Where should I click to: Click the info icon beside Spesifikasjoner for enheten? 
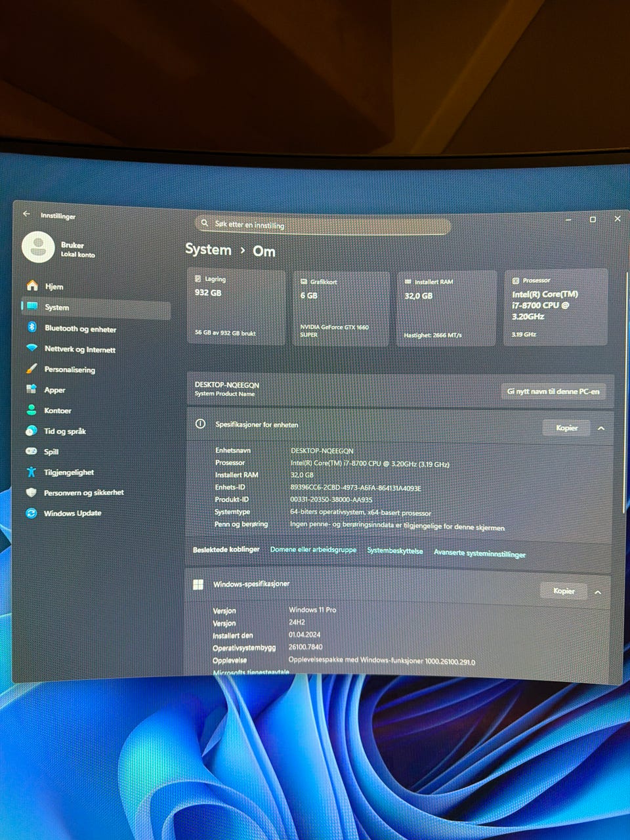click(x=201, y=424)
